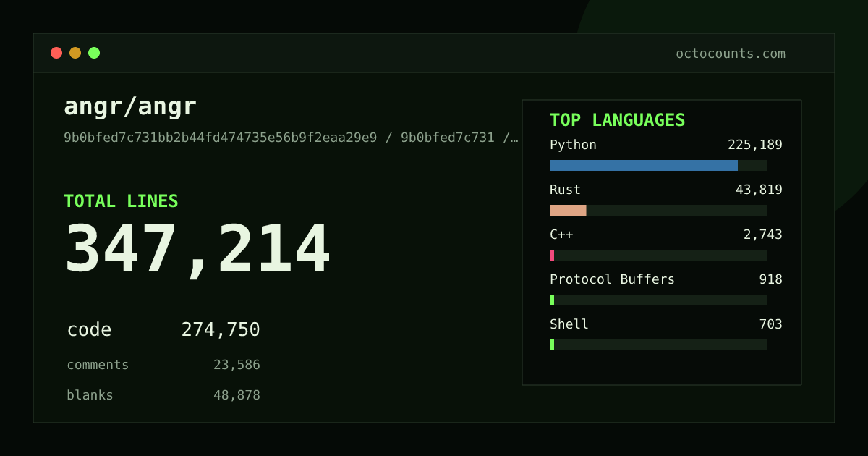868x456 pixels.
Task: Select the Rust line count 43,819
Action: (x=759, y=190)
